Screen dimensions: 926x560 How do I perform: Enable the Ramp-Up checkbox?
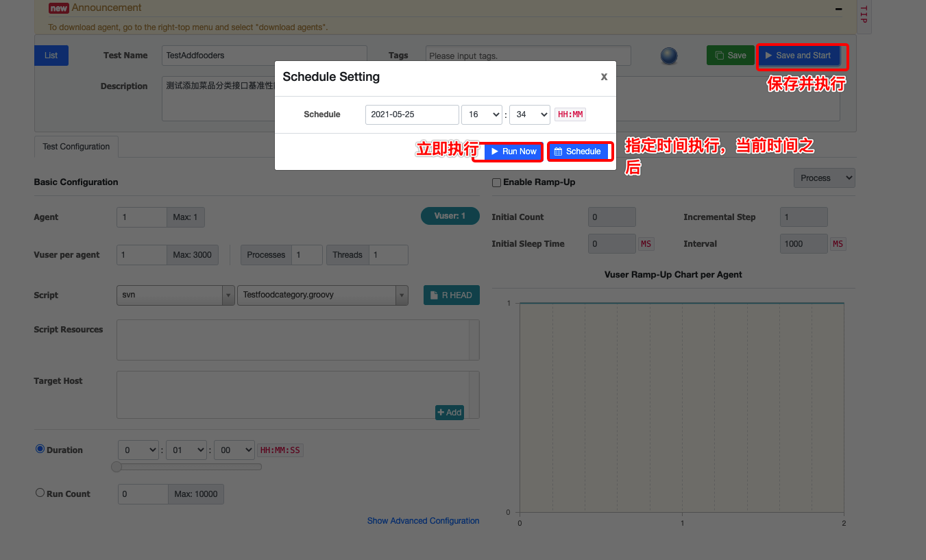click(x=497, y=183)
